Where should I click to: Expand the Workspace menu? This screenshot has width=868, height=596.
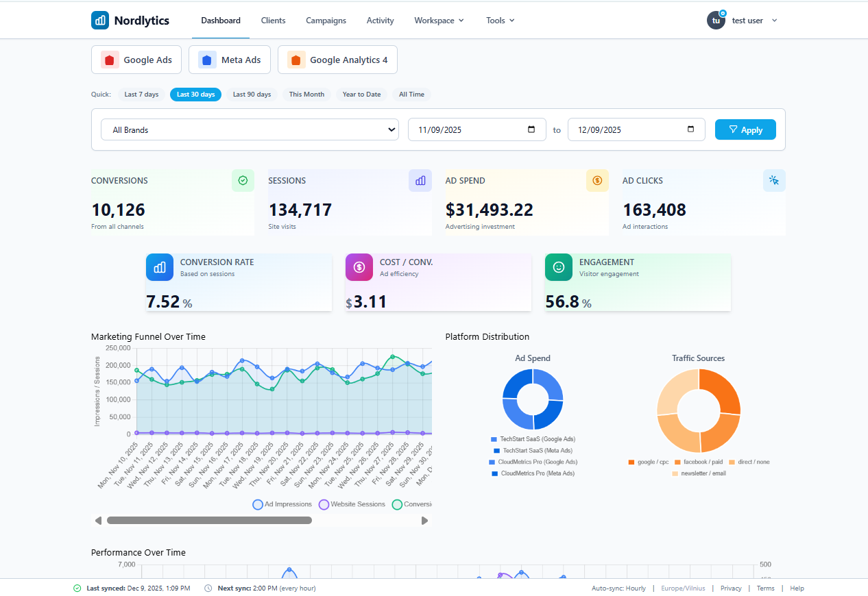coord(439,20)
